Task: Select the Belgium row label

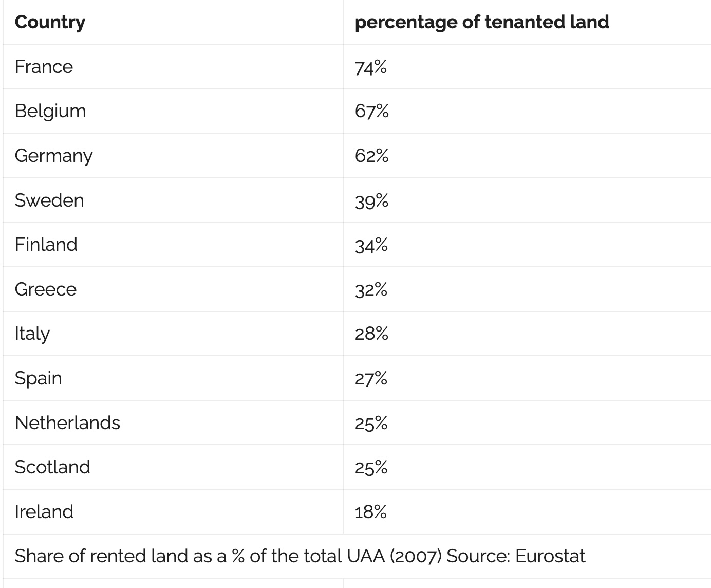Action: pos(50,111)
